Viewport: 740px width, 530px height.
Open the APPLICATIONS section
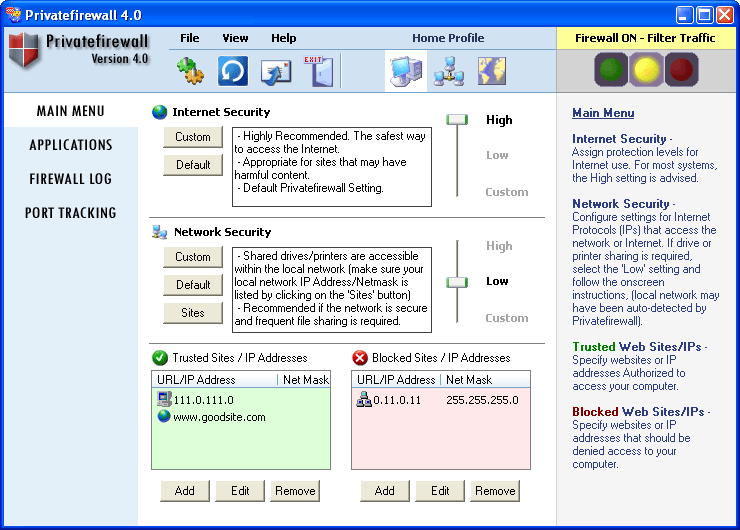[71, 145]
